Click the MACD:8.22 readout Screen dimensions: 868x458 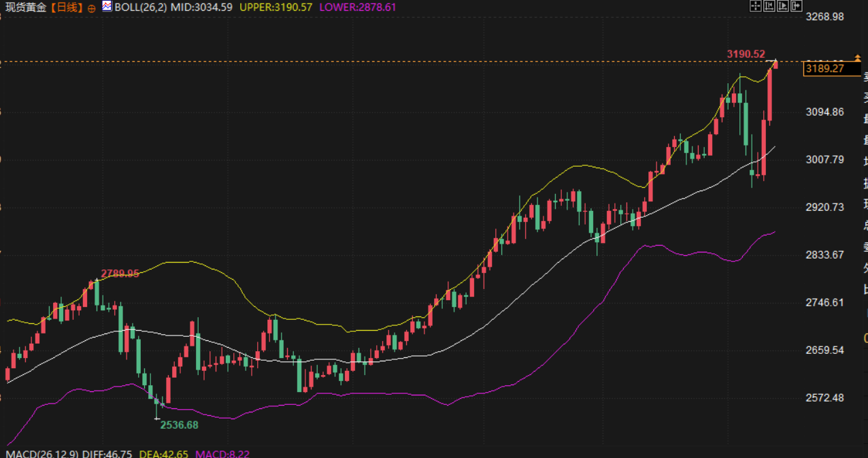click(x=222, y=453)
